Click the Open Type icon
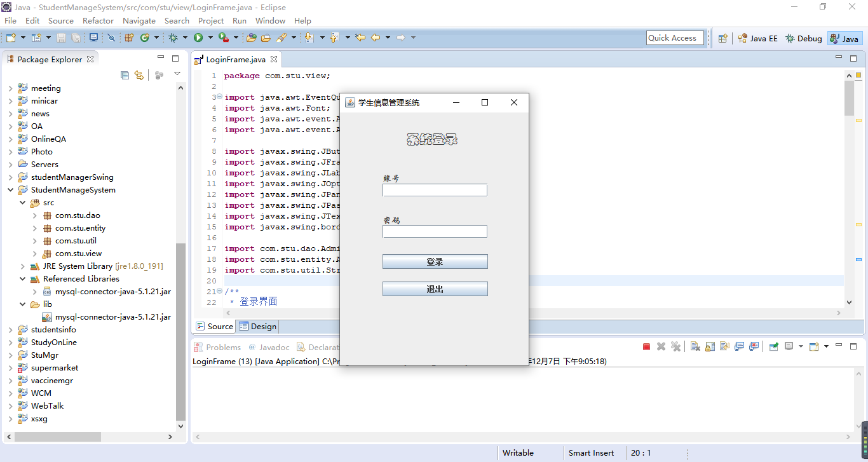868x462 pixels. point(251,37)
